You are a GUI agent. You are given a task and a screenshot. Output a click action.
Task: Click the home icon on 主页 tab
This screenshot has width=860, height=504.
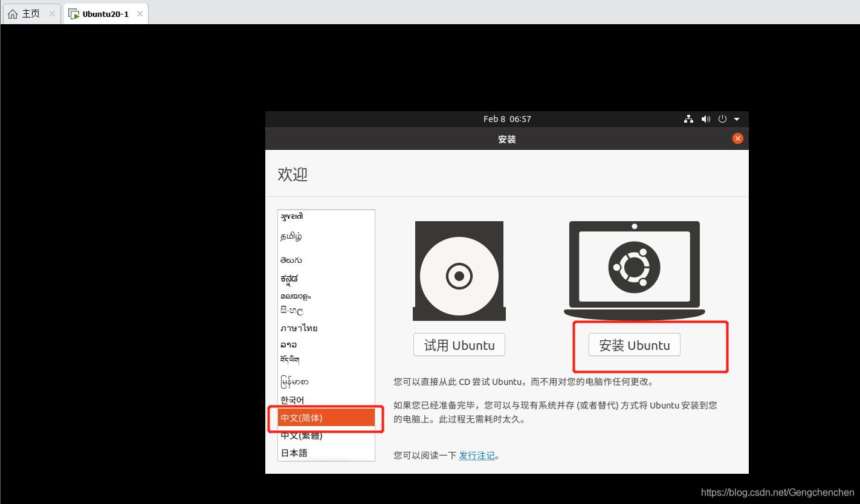(x=13, y=14)
